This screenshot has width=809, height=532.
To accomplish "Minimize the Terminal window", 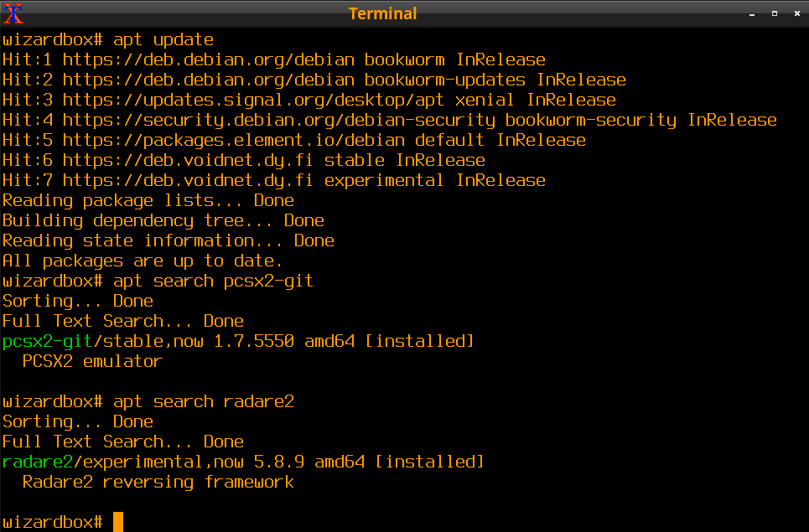I will click(x=753, y=13).
